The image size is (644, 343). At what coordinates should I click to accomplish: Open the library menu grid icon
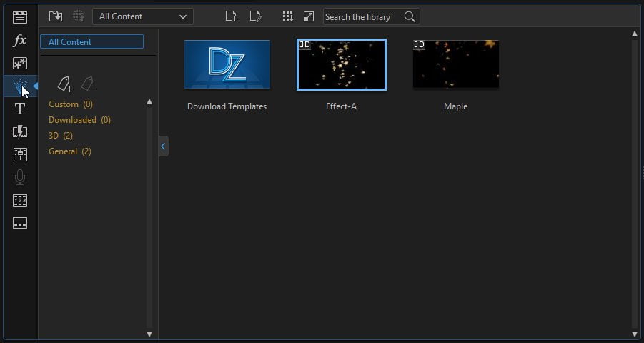click(288, 16)
